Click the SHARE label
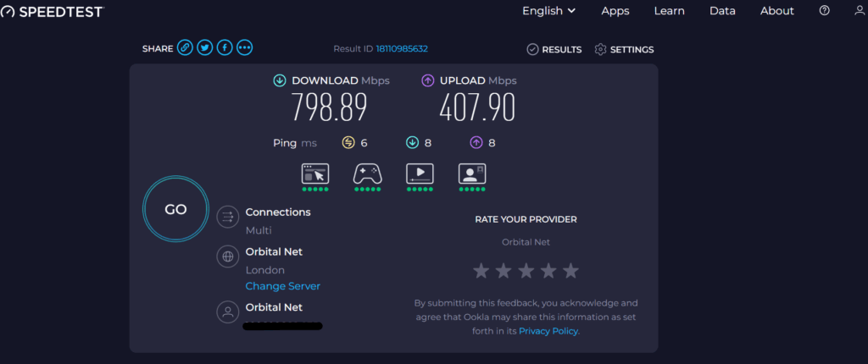The width and height of the screenshot is (868, 364). [x=158, y=49]
